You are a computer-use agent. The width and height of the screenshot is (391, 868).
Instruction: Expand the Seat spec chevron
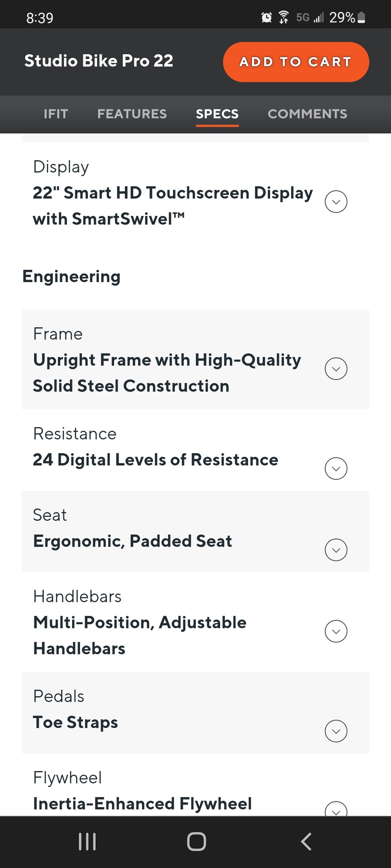click(336, 550)
